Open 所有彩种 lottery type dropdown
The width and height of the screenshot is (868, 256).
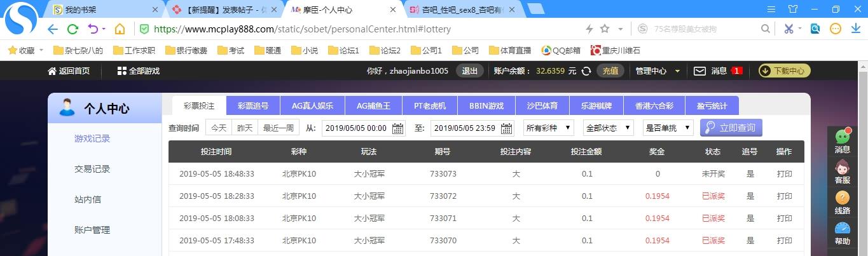coord(549,128)
